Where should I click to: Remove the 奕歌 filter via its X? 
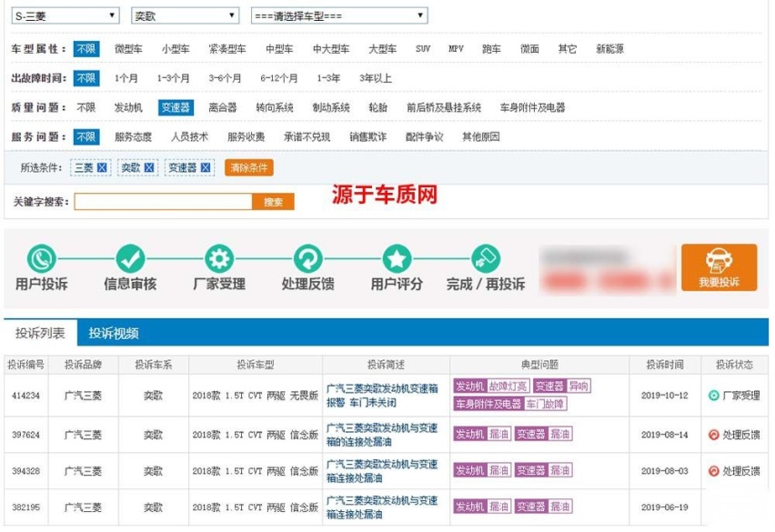[149, 167]
